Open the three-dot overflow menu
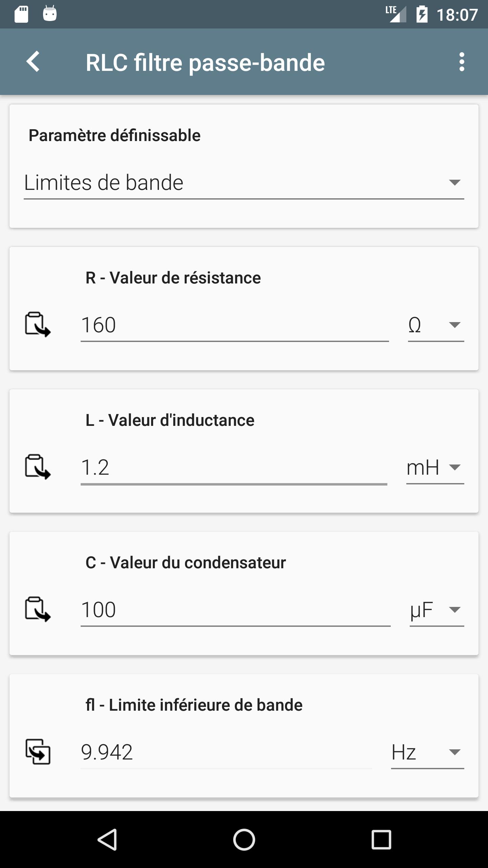The height and width of the screenshot is (868, 488). click(x=462, y=62)
